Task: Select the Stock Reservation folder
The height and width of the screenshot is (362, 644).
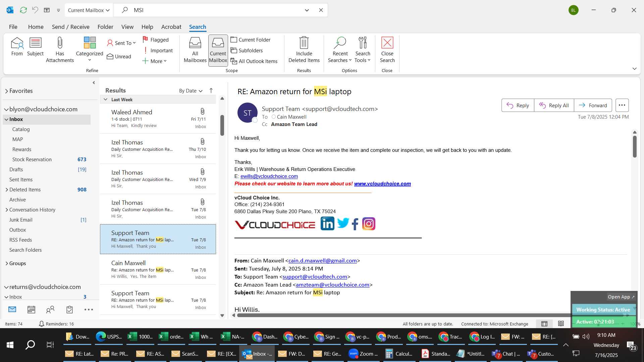Action: [x=47, y=160]
